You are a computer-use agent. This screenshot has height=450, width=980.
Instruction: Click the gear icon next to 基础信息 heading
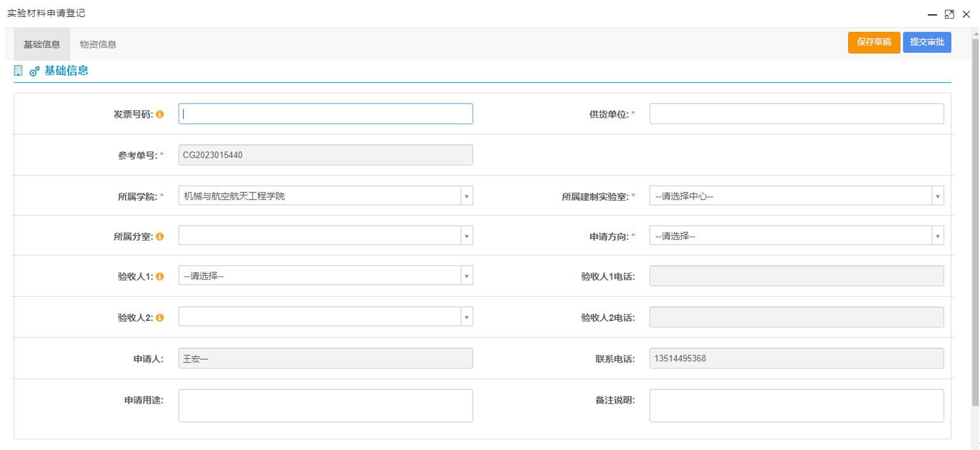pyautogui.click(x=35, y=71)
